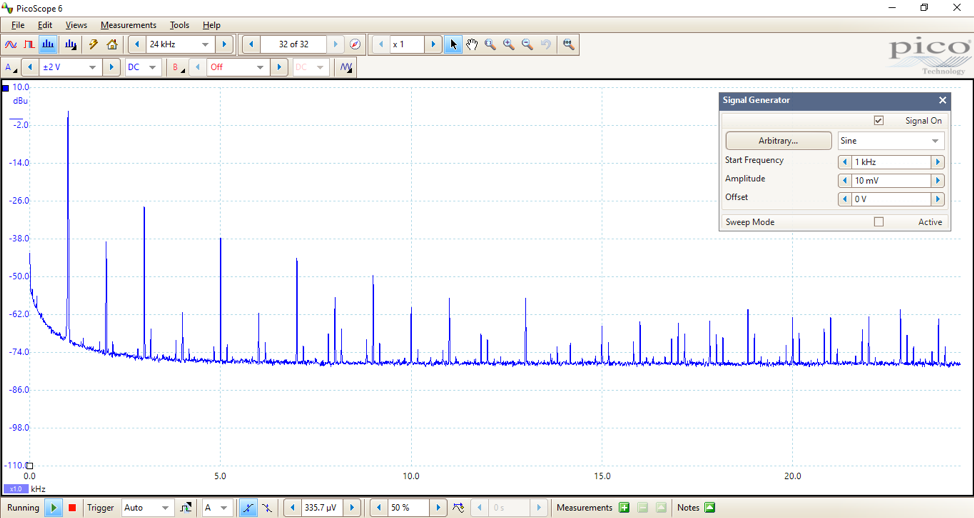Select the arrow selection tool

click(453, 45)
